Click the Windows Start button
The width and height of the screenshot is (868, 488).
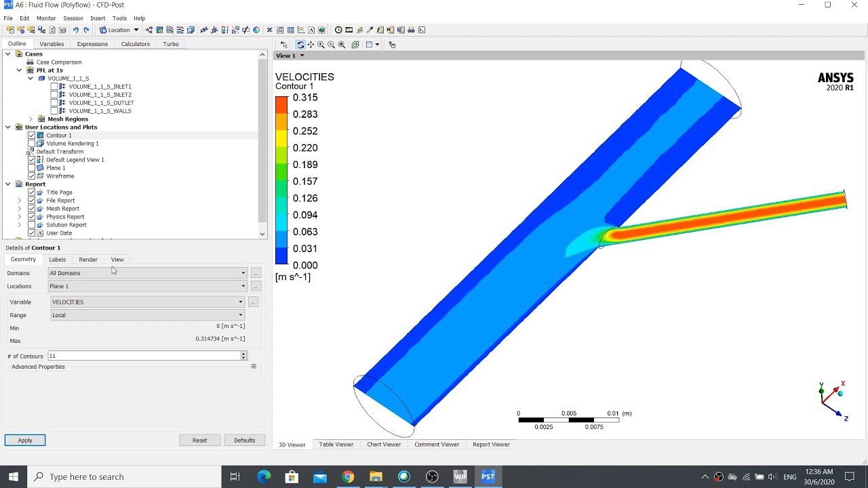14,476
